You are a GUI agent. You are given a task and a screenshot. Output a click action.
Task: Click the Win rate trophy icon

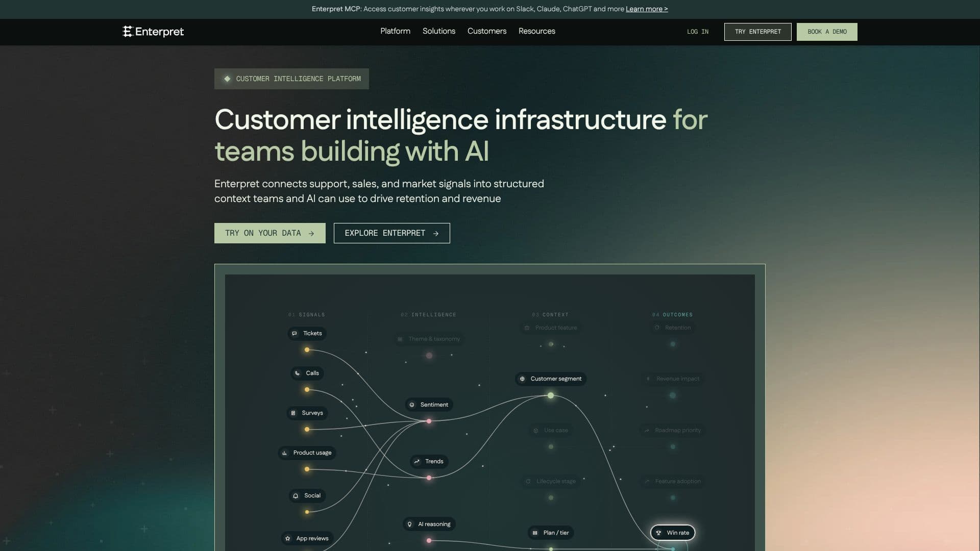click(x=658, y=533)
